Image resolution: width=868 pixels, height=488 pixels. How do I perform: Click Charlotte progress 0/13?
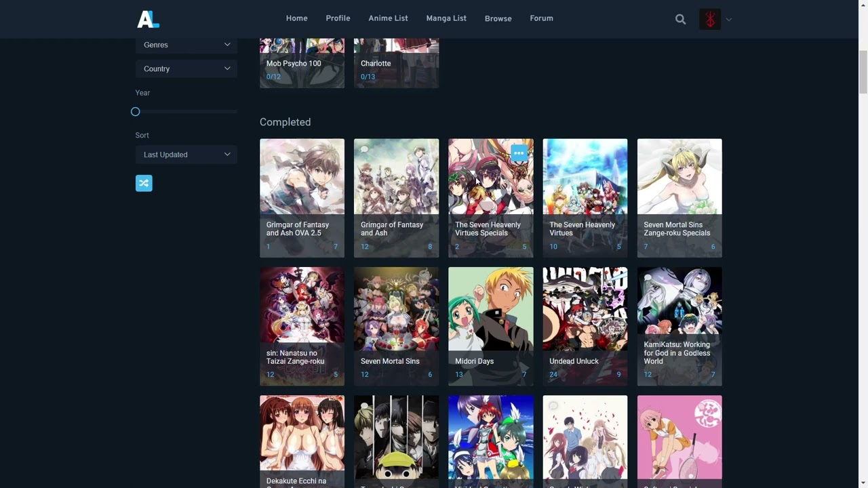tap(368, 77)
